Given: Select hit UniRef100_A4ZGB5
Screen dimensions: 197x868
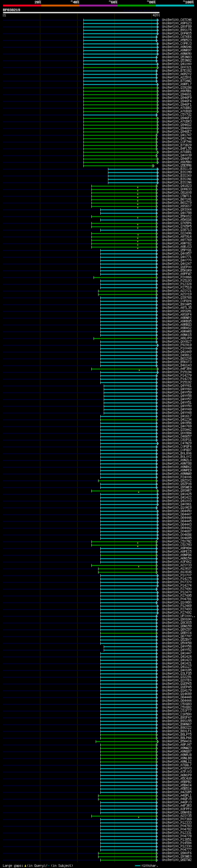Looking at the screenshot, I should point(177,792).
